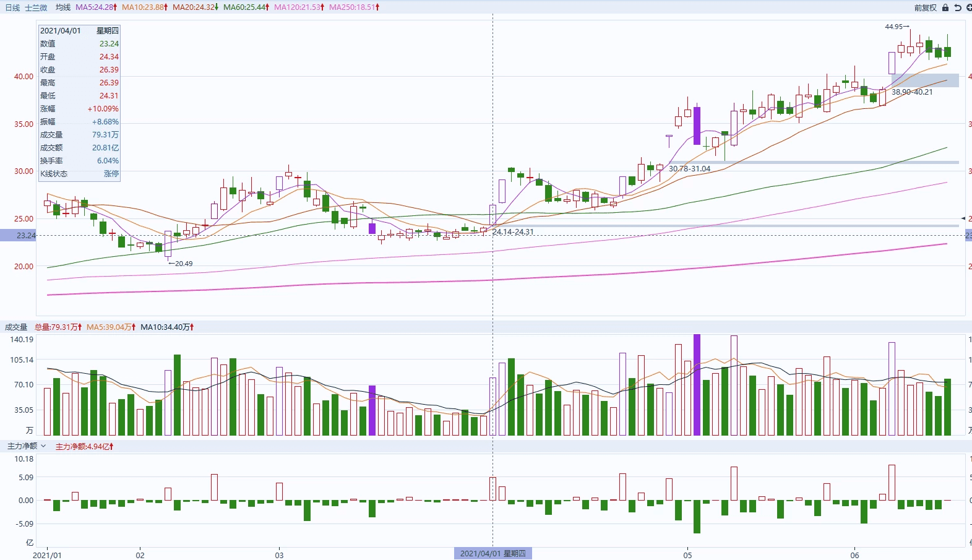972x560 pixels.
Task: Toggle the MA60:25.44 moving average line
Action: point(246,7)
